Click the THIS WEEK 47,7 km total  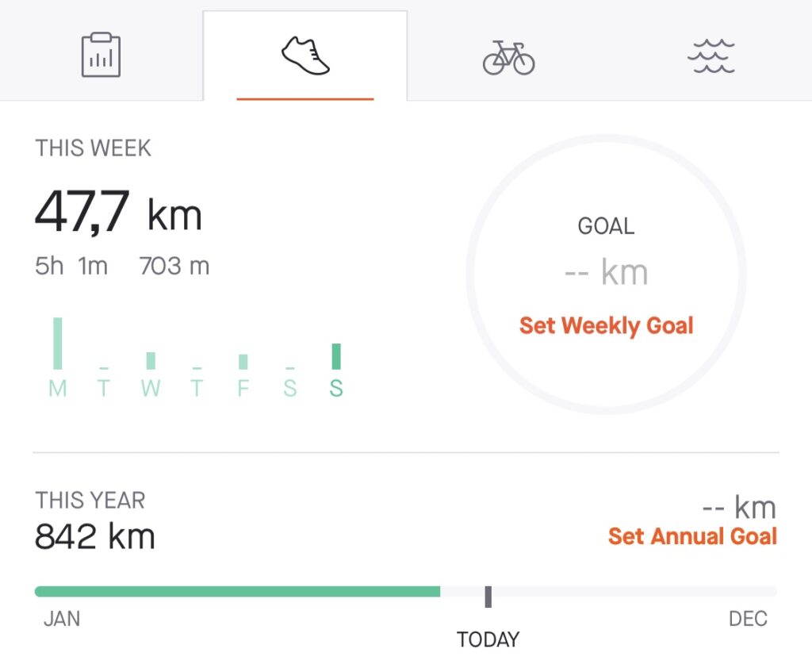coord(121,213)
